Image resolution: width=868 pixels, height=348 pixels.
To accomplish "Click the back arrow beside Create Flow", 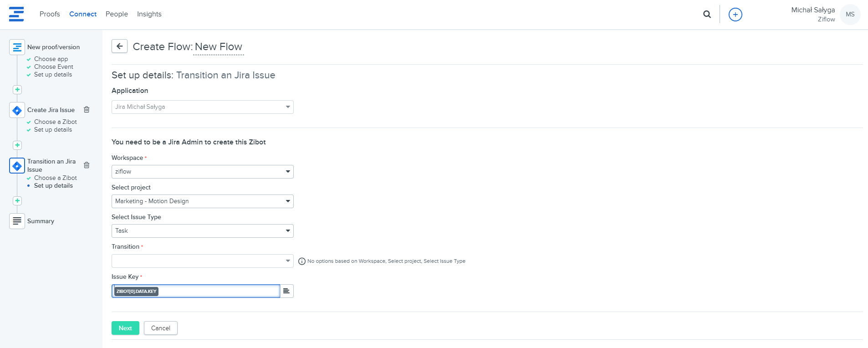I will (x=120, y=46).
